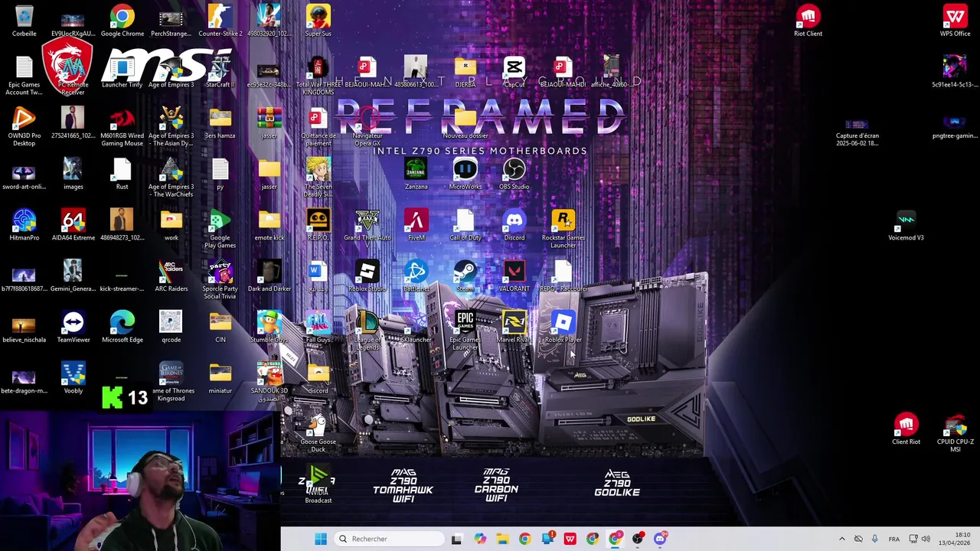The image size is (980, 551).
Task: Open the qrcode image file
Action: pos(171,328)
